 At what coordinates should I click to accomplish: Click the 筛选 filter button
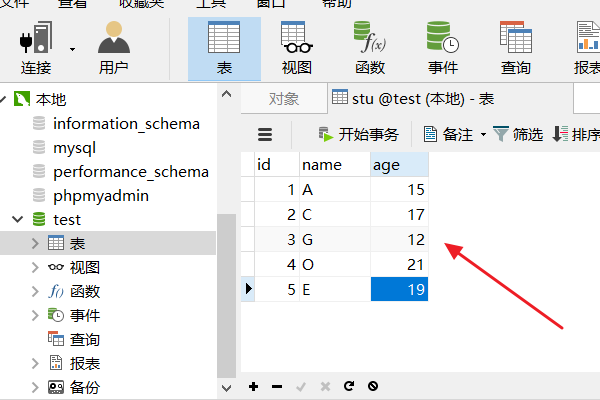click(518, 134)
